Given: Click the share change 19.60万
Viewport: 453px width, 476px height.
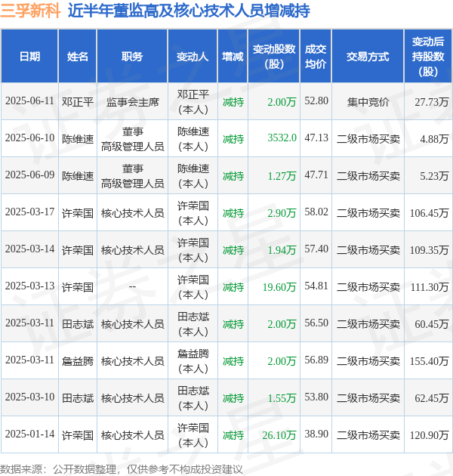Looking at the screenshot, I should coord(279,287).
